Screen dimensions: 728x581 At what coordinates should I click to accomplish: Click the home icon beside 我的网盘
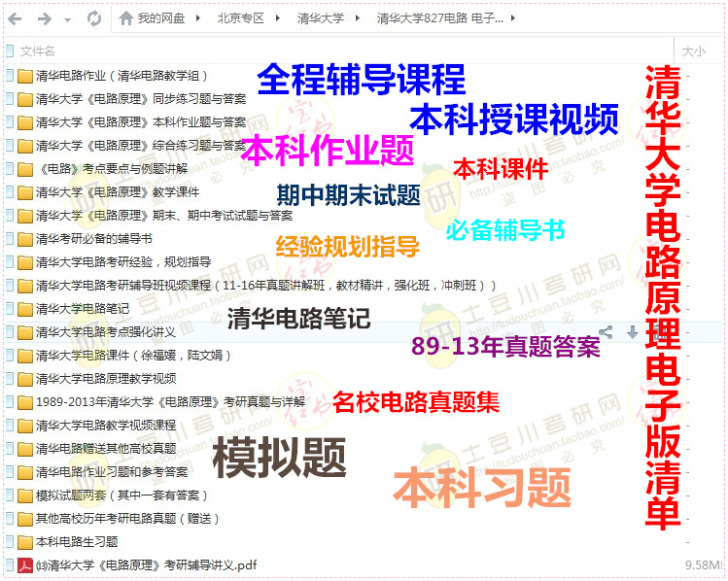point(126,18)
